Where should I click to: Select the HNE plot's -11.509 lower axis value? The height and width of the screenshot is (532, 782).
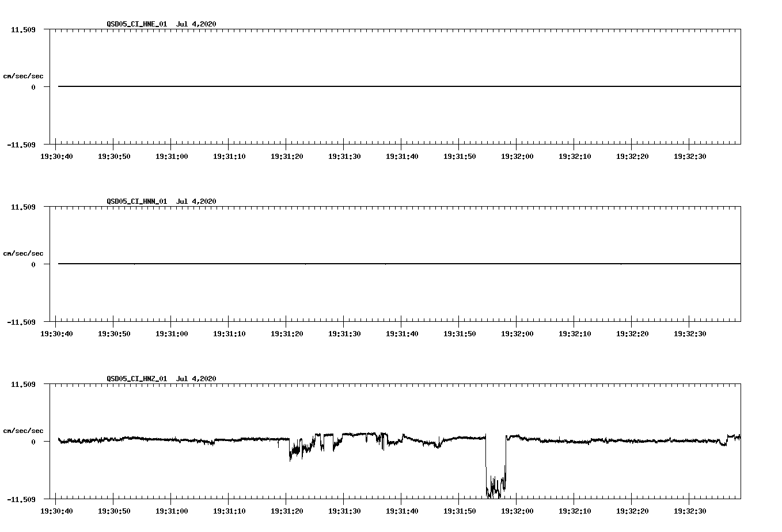[x=21, y=145]
